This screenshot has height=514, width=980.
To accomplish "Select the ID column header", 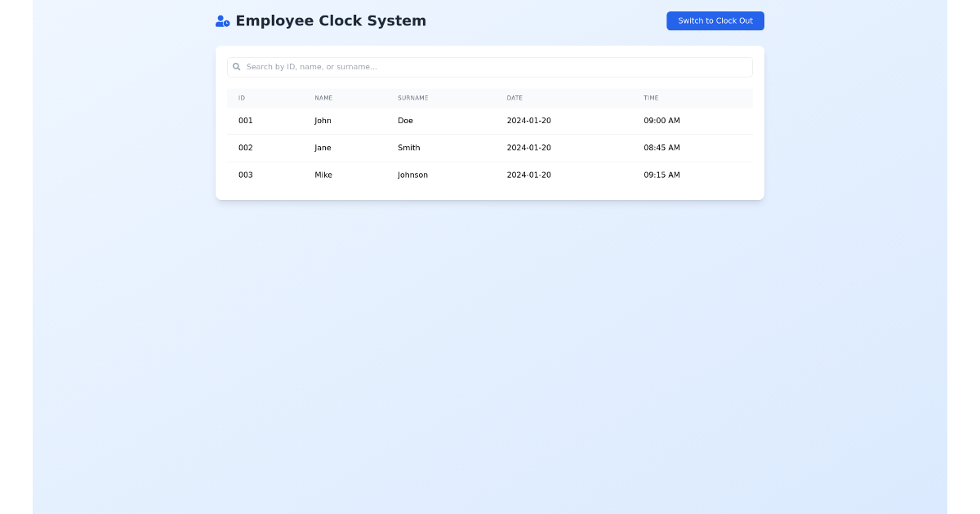I will (x=242, y=98).
